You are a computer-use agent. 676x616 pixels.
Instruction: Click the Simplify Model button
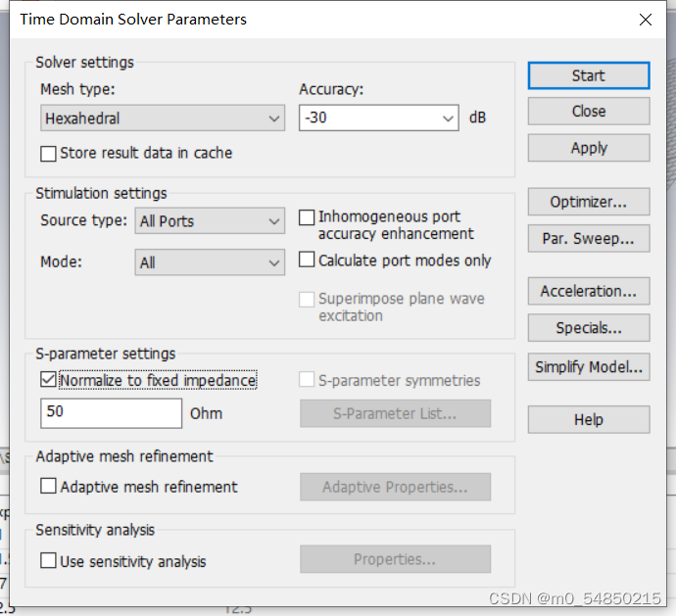588,367
